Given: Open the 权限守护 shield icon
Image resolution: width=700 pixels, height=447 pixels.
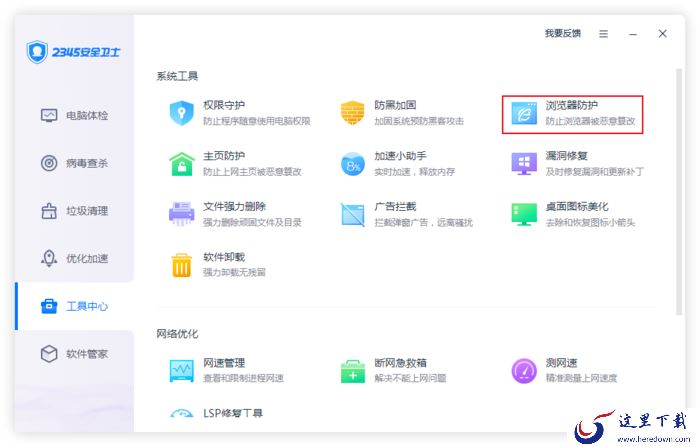Looking at the screenshot, I should point(182,113).
